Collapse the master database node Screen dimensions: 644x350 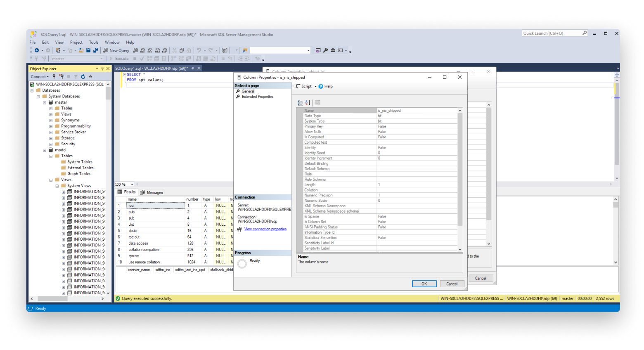click(45, 102)
